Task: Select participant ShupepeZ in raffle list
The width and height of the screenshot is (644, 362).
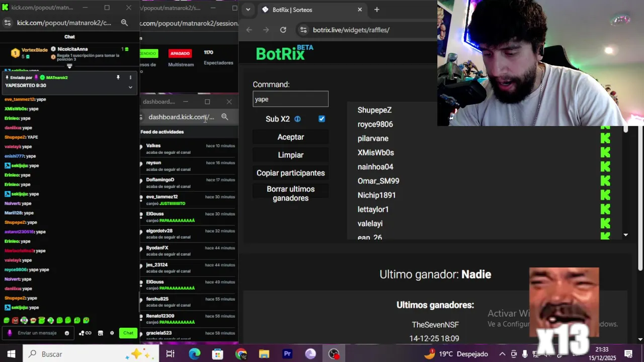Action: coord(374,110)
